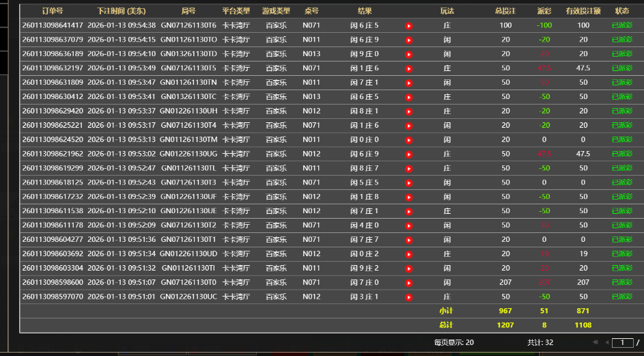Click red play icon for order 260113098632197
This screenshot has width=644, height=356.
[x=408, y=69]
